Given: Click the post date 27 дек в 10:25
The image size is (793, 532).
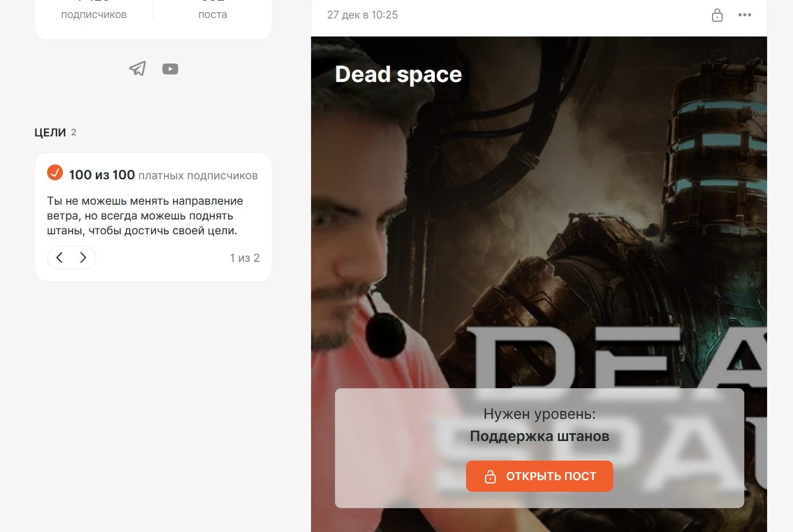Looking at the screenshot, I should 362,15.
